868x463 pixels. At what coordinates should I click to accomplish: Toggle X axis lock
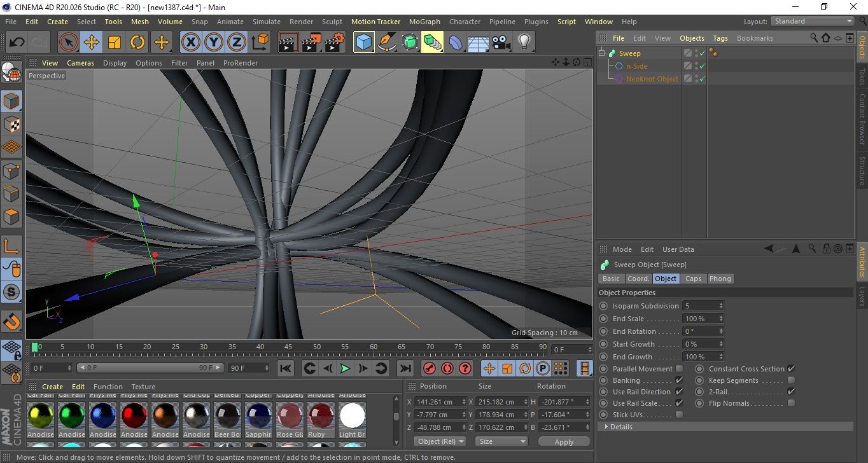[x=190, y=43]
